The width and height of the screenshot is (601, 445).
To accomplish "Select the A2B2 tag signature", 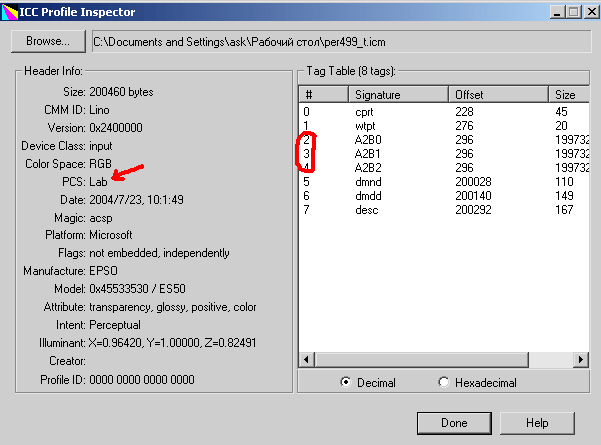I will [x=368, y=168].
